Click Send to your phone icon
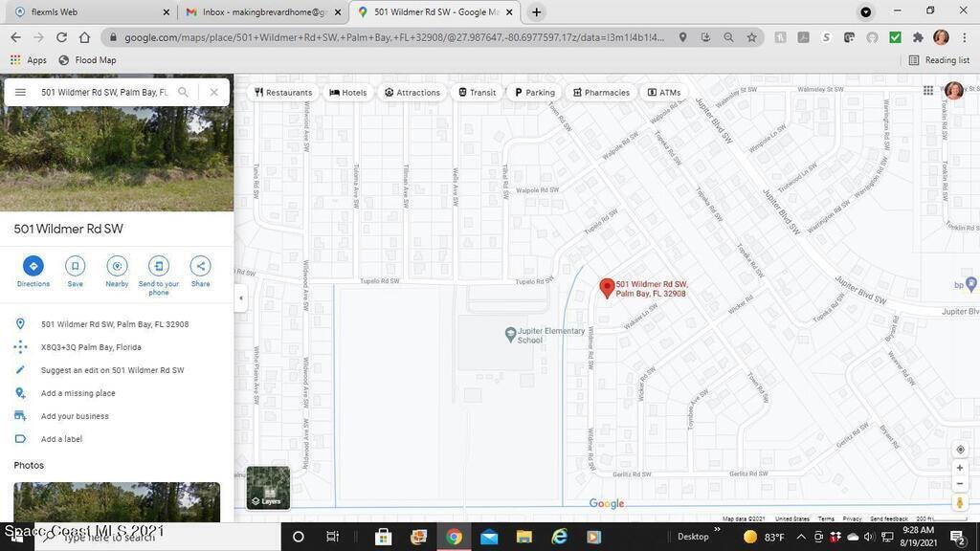Image resolution: width=980 pixels, height=551 pixels. point(159,266)
